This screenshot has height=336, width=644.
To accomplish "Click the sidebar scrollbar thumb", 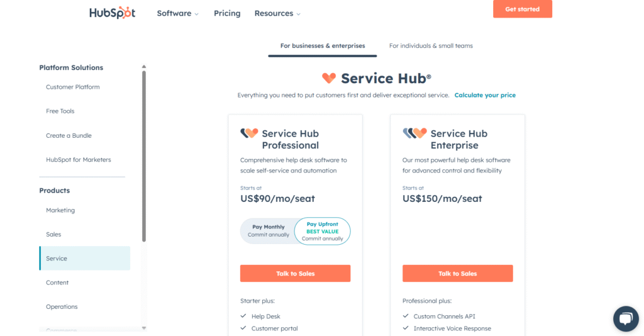I will pyautogui.click(x=144, y=156).
